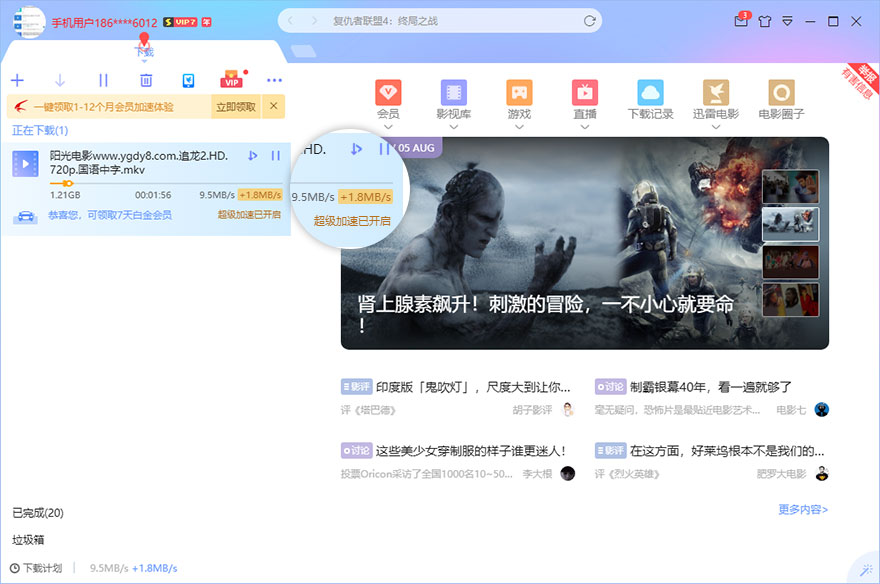Screen dimensions: 880x584
Task: Open the 下载记录 cloud icon
Action: pos(650,93)
